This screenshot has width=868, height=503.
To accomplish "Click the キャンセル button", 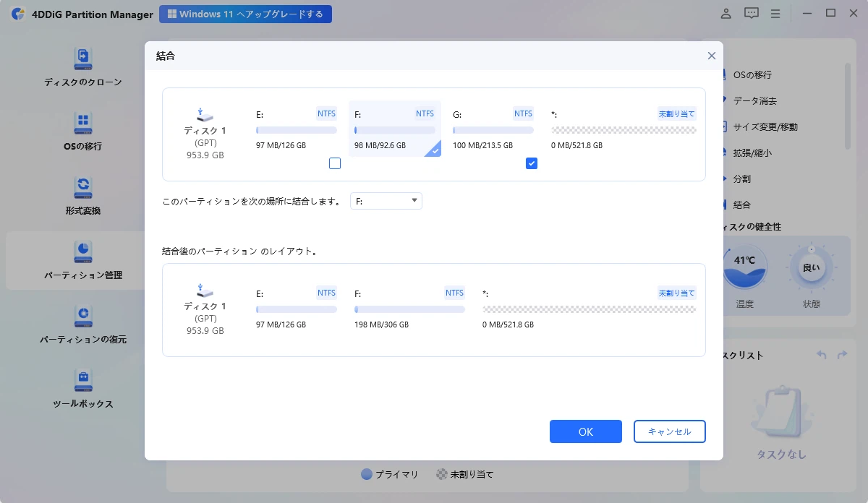I will point(670,431).
